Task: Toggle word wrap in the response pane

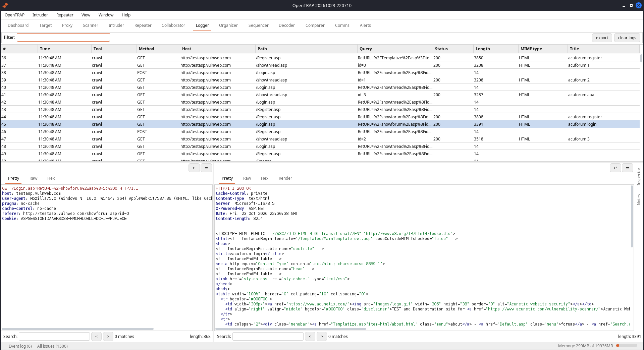Action: (x=615, y=168)
